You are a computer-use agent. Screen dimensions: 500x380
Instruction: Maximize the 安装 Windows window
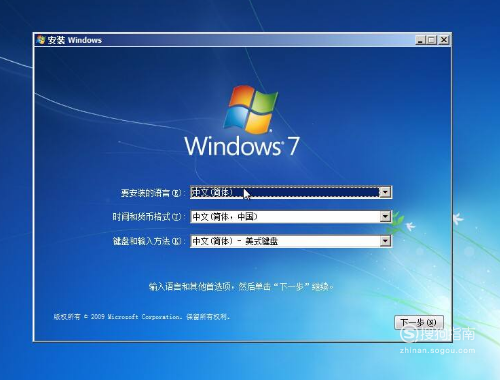coord(432,40)
